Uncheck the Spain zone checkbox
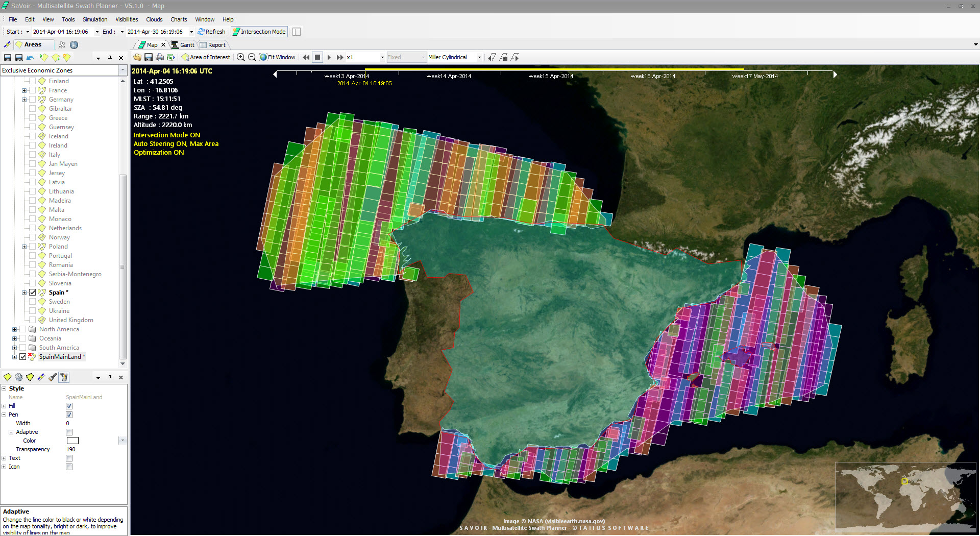The height and width of the screenshot is (536, 980). click(33, 293)
